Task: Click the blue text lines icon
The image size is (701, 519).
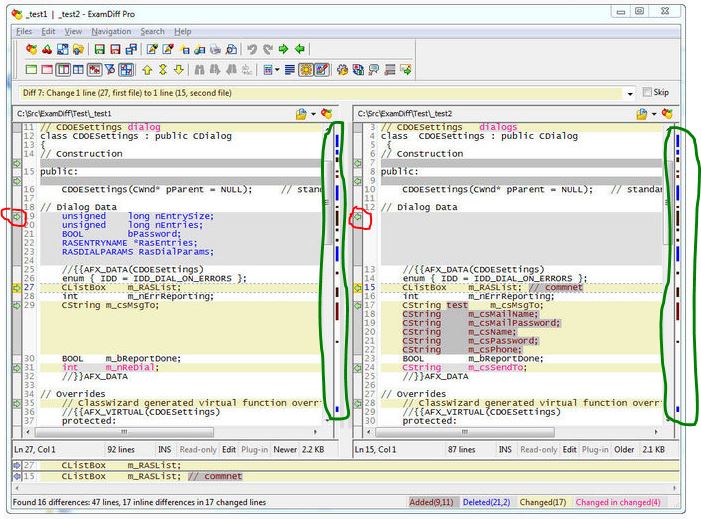Action: click(290, 70)
